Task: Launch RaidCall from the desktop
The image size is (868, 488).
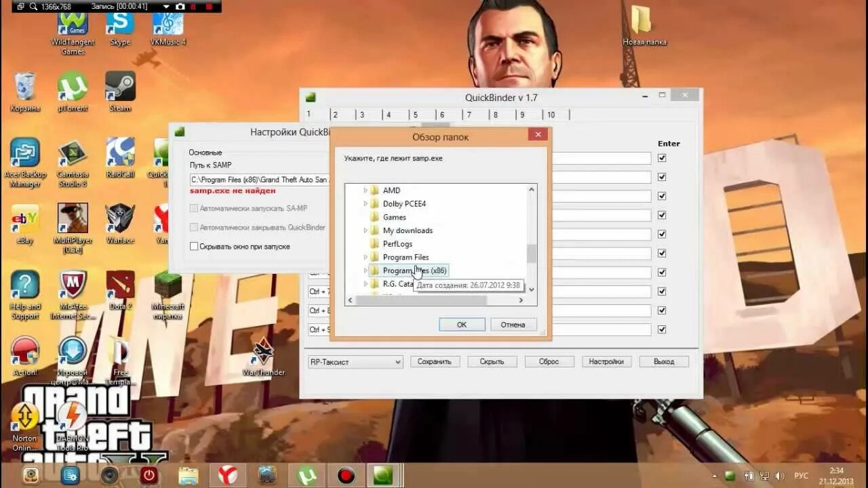Action: [120, 157]
